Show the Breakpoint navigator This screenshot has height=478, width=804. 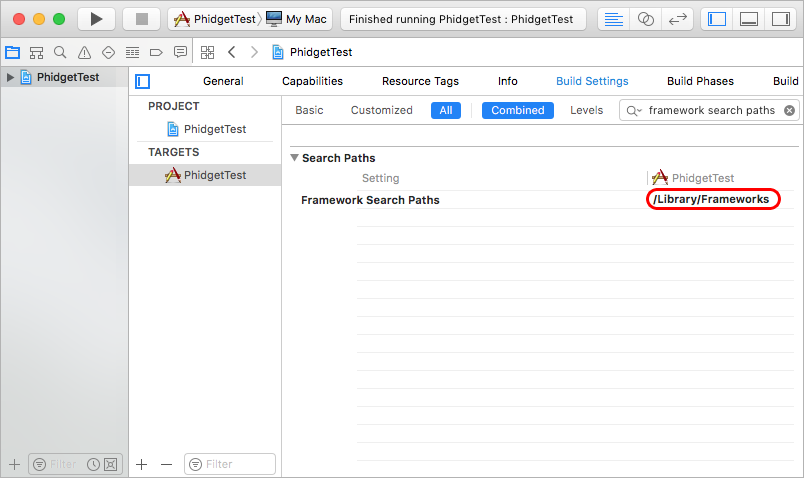(x=156, y=52)
